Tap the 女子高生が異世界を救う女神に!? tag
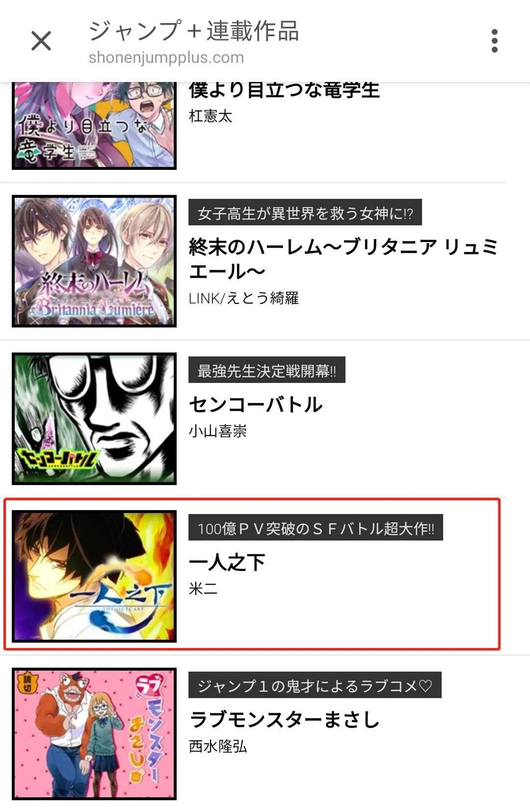This screenshot has height=812, width=530. pos(305,213)
